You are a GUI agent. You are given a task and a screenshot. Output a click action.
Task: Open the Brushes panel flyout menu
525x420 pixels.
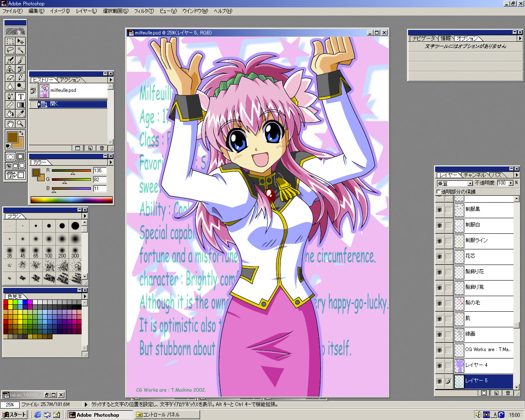tap(85, 216)
